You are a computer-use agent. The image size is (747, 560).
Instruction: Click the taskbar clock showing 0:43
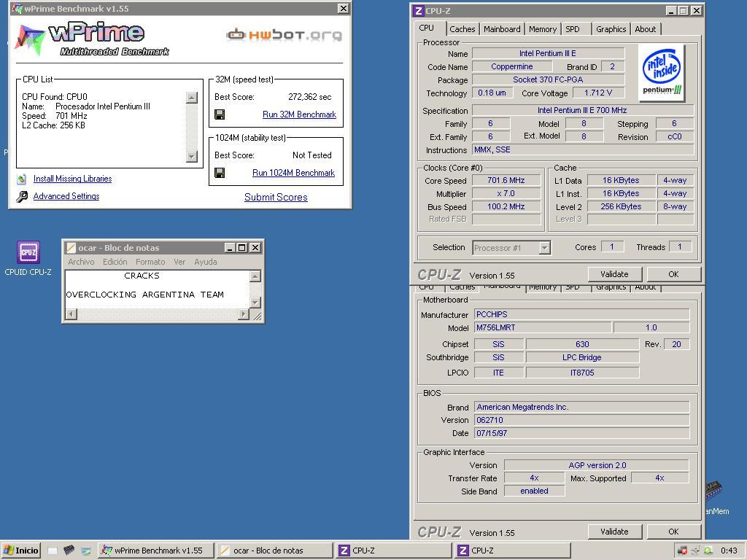(x=729, y=551)
